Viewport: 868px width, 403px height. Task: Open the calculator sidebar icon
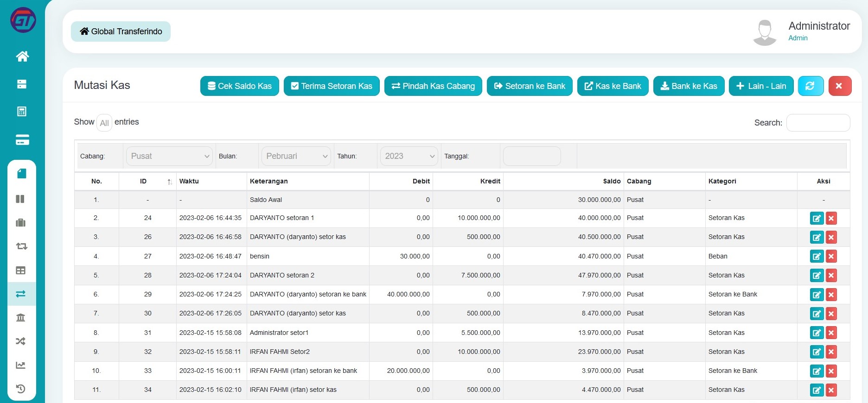tap(22, 111)
